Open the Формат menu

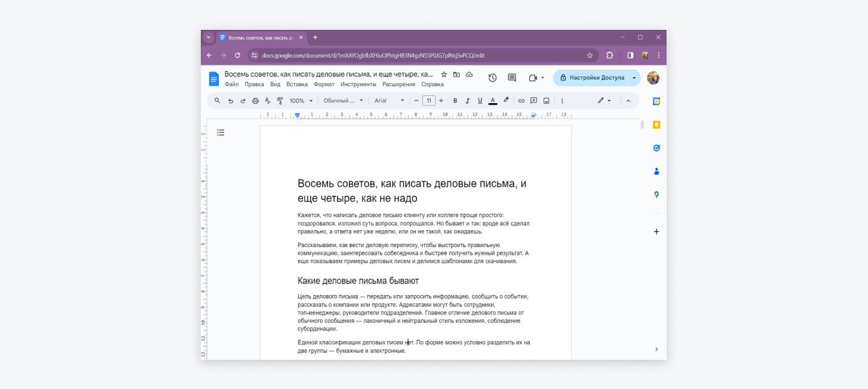click(x=324, y=84)
